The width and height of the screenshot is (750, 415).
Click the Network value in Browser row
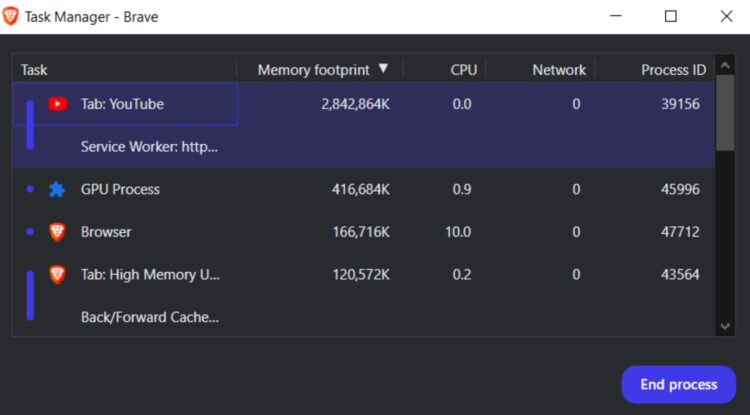(576, 232)
